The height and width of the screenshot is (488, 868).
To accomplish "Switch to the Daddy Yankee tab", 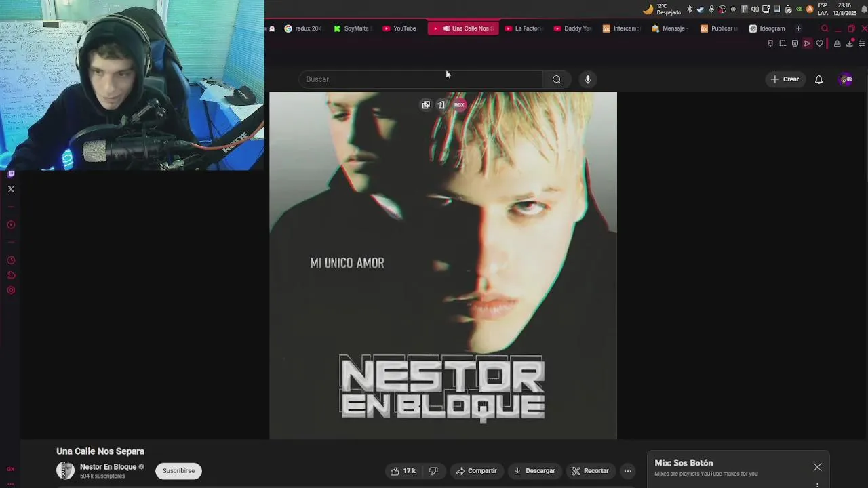I will pyautogui.click(x=573, y=28).
